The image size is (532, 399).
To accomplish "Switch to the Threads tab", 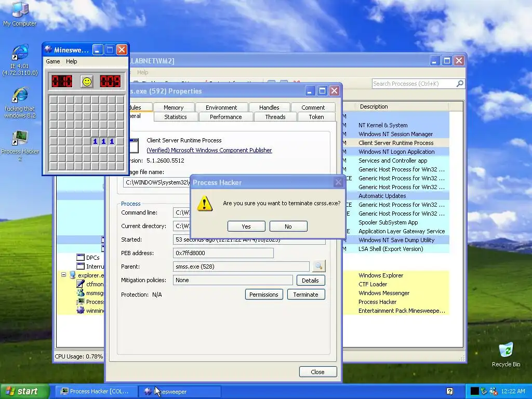I will pyautogui.click(x=275, y=117).
